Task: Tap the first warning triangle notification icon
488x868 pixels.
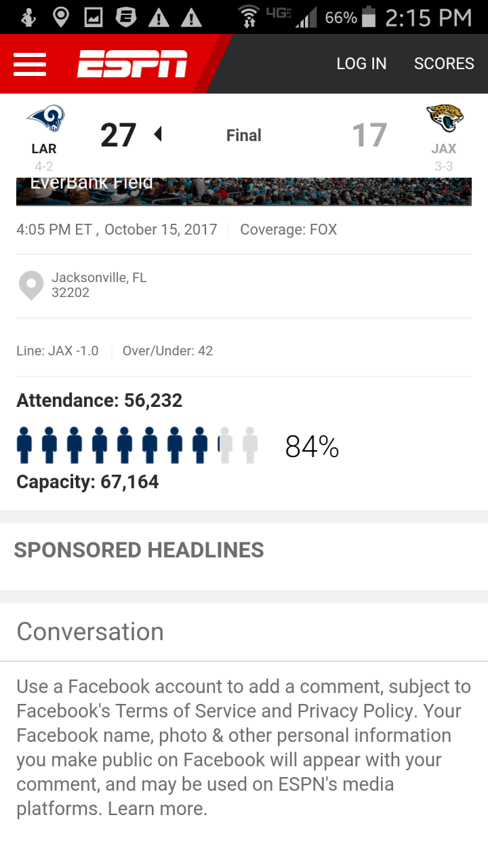Action: point(159,18)
